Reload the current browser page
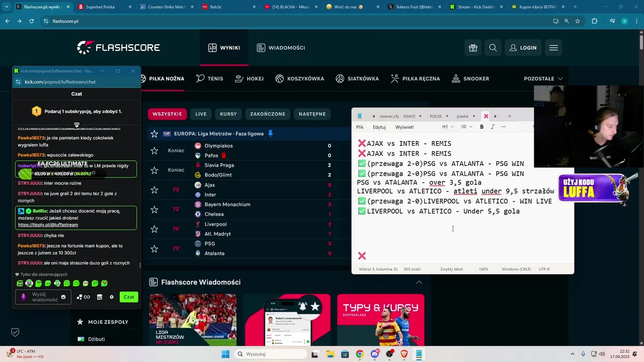Screen dimensions: 644x362 pos(31,21)
